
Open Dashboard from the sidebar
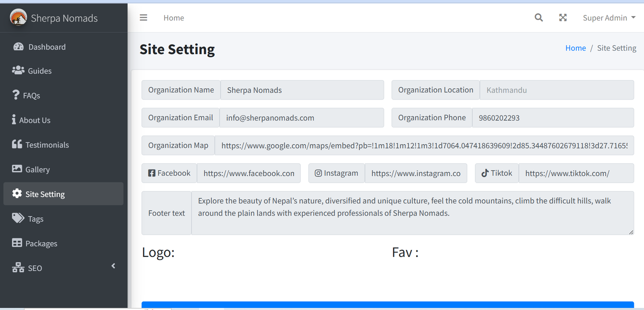click(47, 47)
